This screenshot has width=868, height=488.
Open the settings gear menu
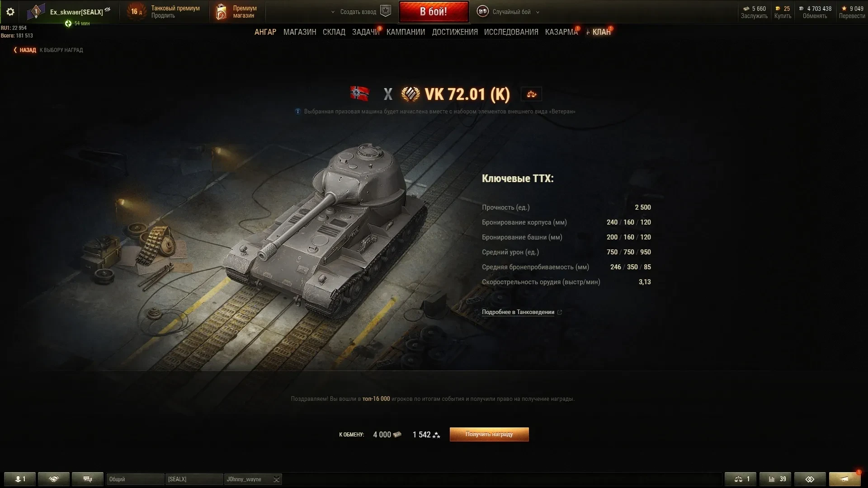(10, 12)
